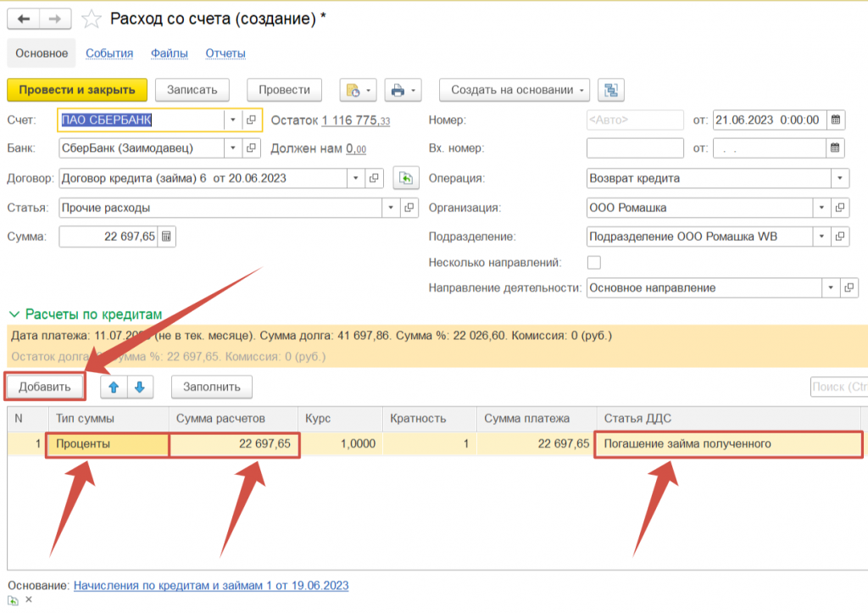
Task: Mark document as favorite with star icon
Action: [90, 19]
